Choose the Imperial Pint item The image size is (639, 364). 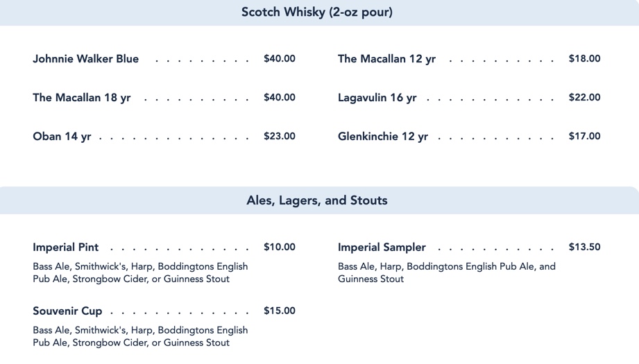click(66, 248)
